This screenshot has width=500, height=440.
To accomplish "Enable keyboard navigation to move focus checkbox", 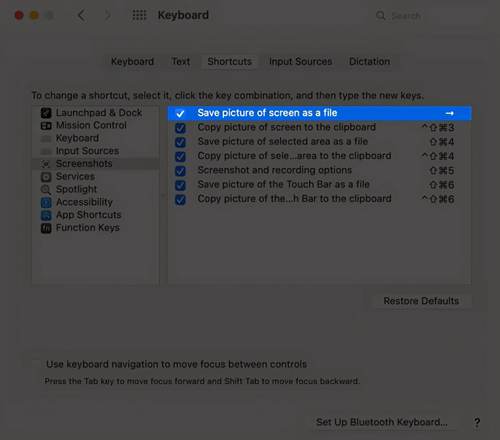I will click(x=36, y=364).
